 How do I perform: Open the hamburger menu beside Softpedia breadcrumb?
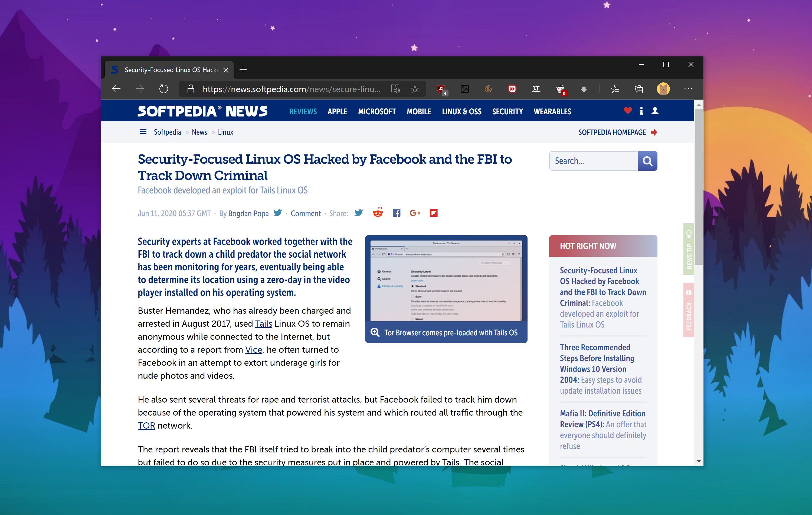click(x=143, y=132)
